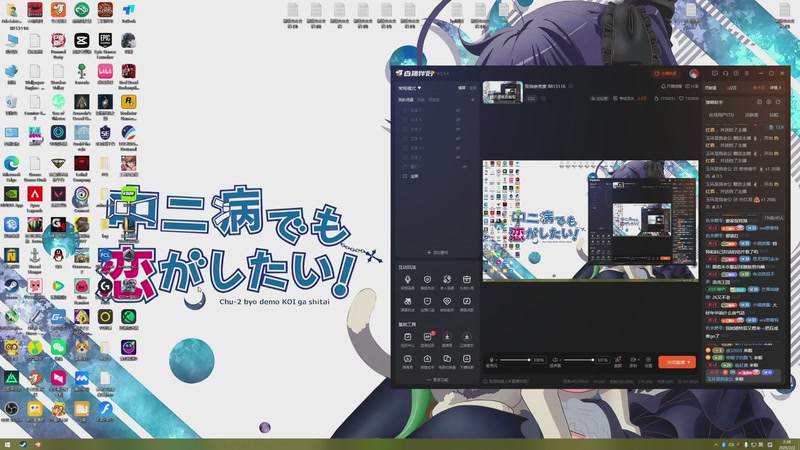Open the Windows Start button

coord(7,445)
